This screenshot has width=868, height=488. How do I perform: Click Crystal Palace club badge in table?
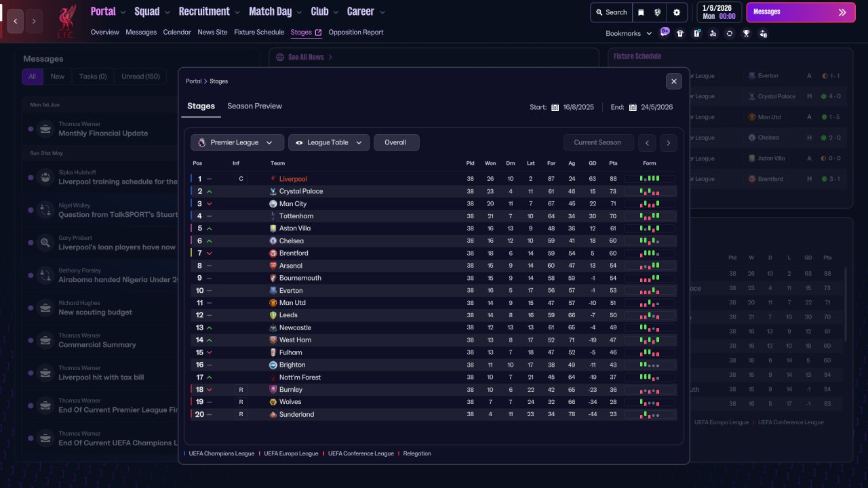click(x=273, y=191)
